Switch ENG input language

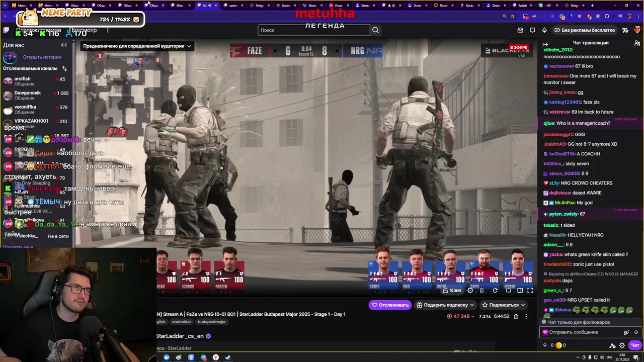coord(610,357)
